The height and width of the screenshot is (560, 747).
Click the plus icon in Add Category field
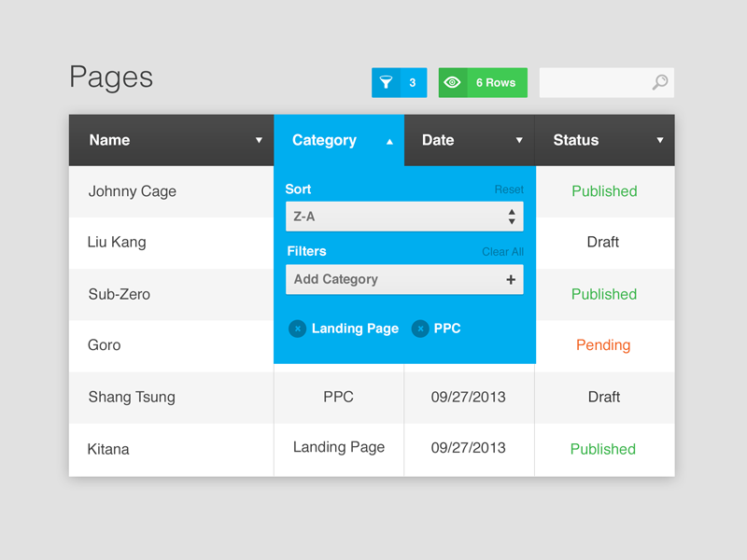[x=511, y=279]
